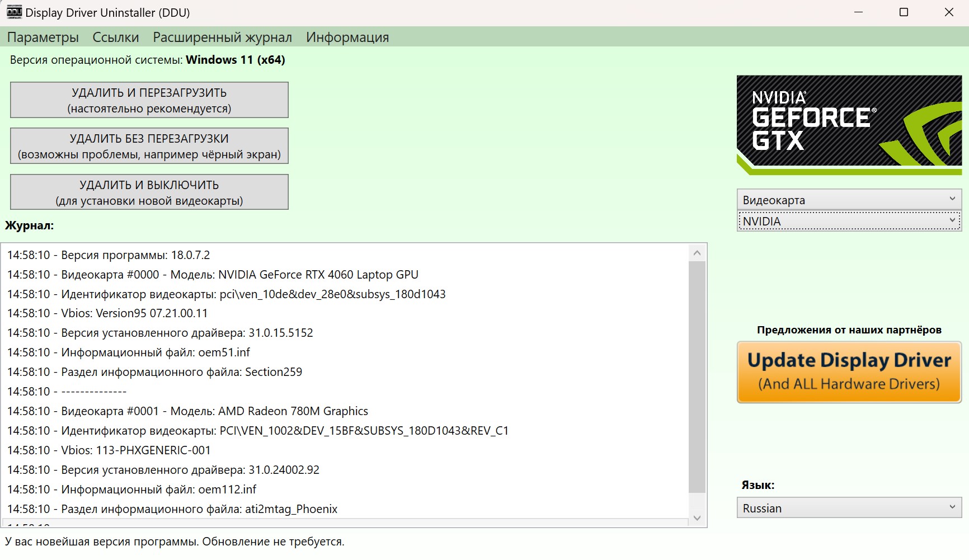This screenshot has width=969, height=560.
Task: Click Предложения от наших партнёров heading
Action: tap(849, 330)
